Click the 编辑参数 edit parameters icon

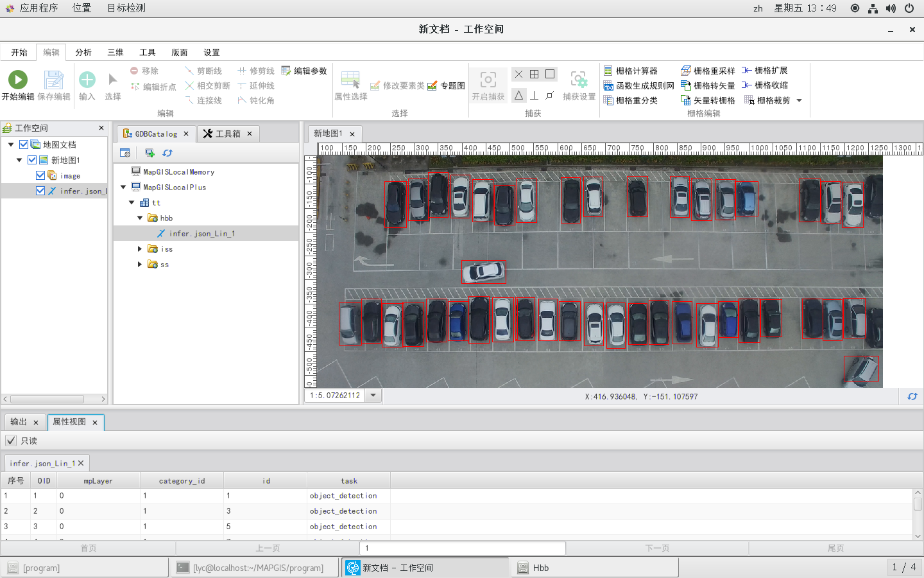click(286, 71)
